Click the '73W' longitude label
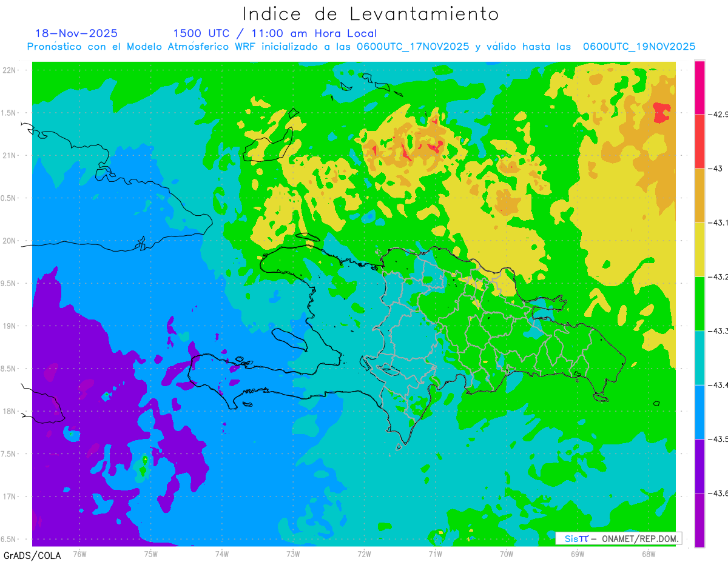 (292, 554)
